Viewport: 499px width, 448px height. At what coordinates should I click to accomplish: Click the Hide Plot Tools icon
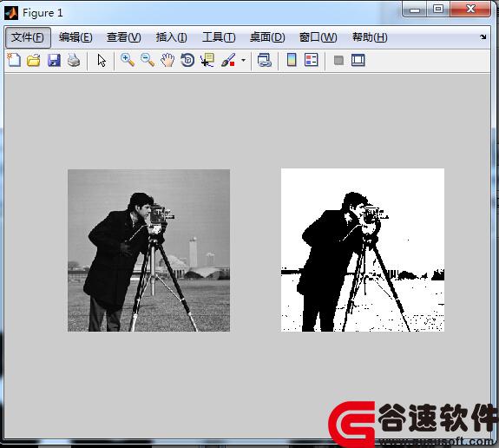point(338,60)
